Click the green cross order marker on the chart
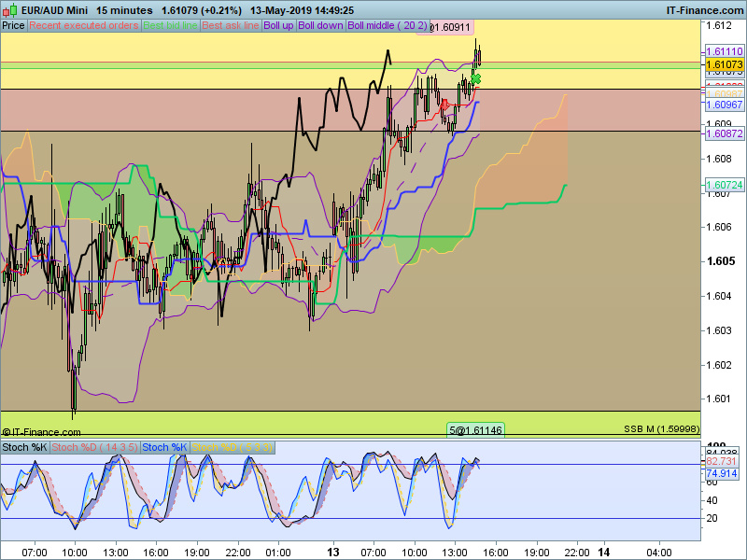 (x=475, y=78)
